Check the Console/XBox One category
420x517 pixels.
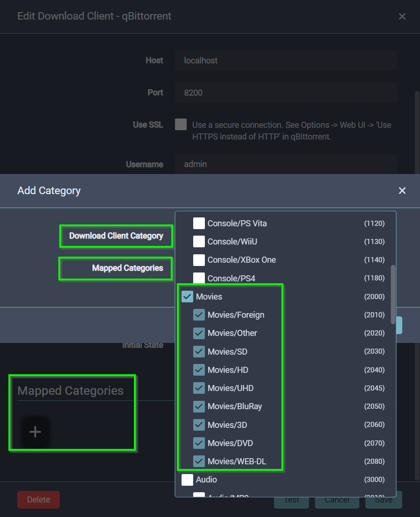pos(199,260)
